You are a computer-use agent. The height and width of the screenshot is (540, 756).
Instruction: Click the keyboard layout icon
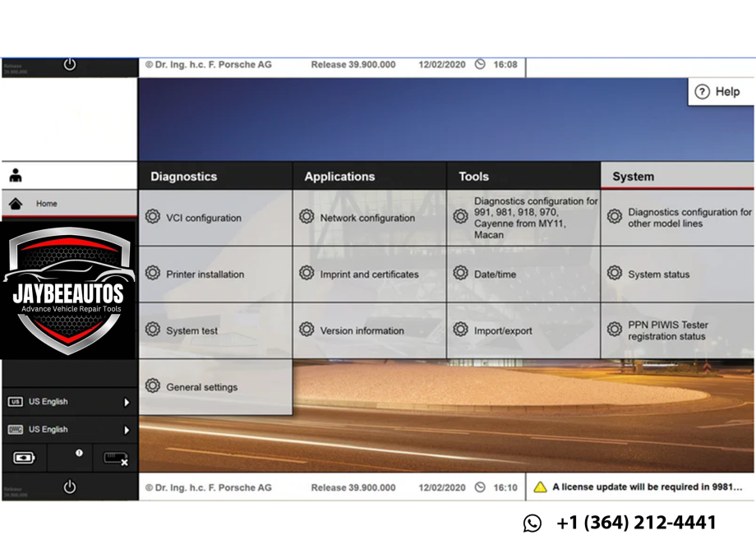(x=15, y=430)
